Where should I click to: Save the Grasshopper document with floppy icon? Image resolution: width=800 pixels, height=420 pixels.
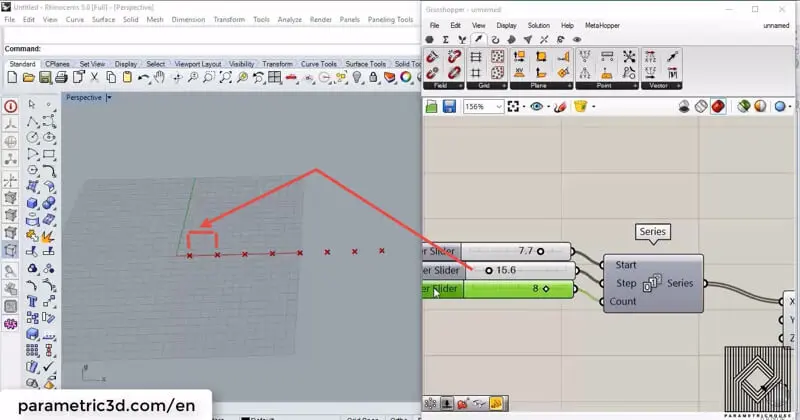click(449, 106)
